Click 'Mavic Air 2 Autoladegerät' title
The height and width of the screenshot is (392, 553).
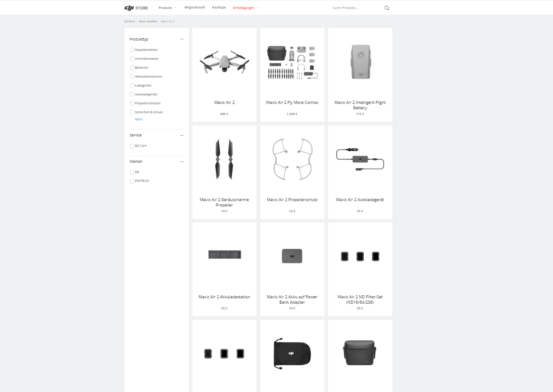[360, 200]
